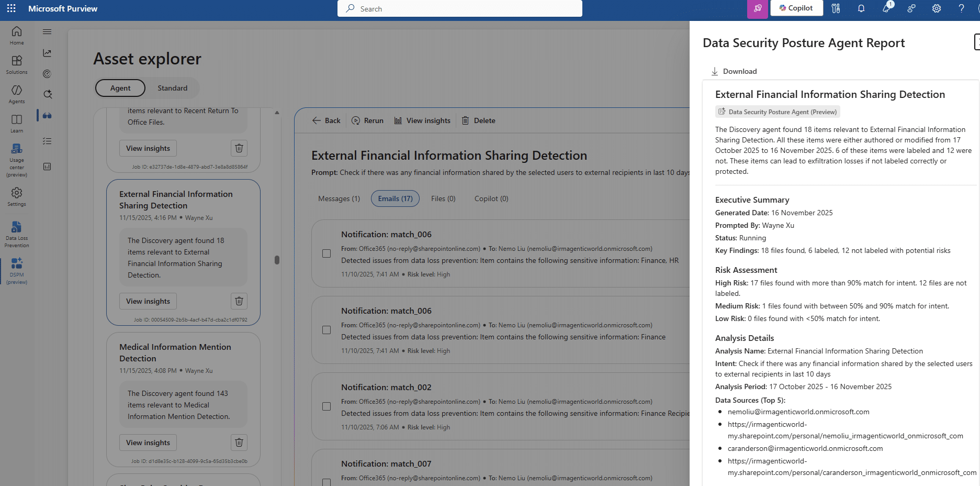Delete the External Financial Information Sharing job card

239,301
